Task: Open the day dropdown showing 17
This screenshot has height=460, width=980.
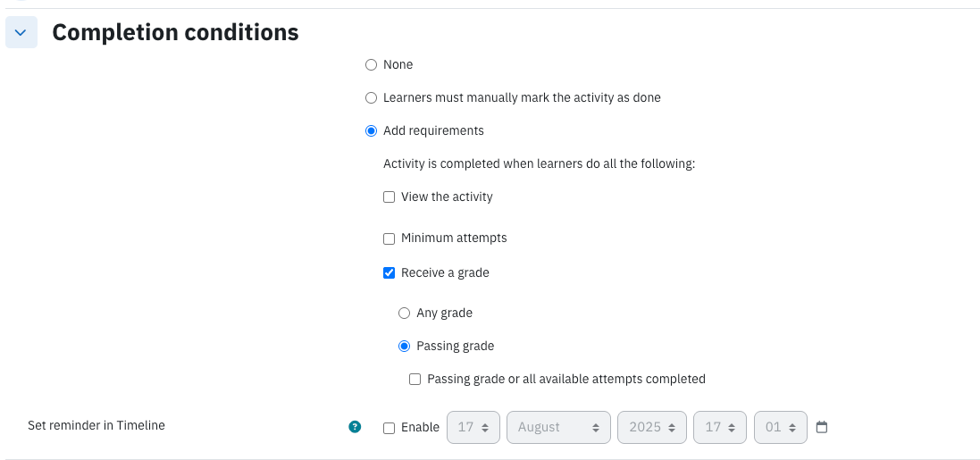Action: (x=473, y=428)
